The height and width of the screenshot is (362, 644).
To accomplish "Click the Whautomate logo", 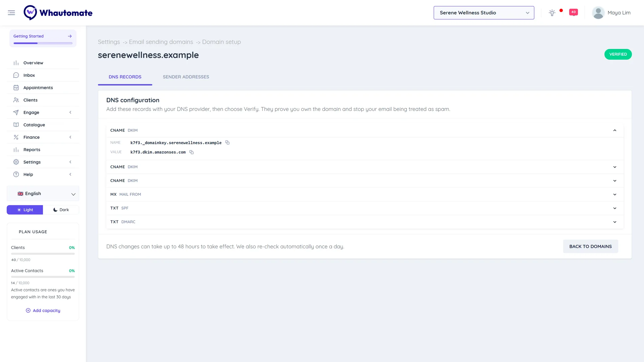I will click(58, 13).
